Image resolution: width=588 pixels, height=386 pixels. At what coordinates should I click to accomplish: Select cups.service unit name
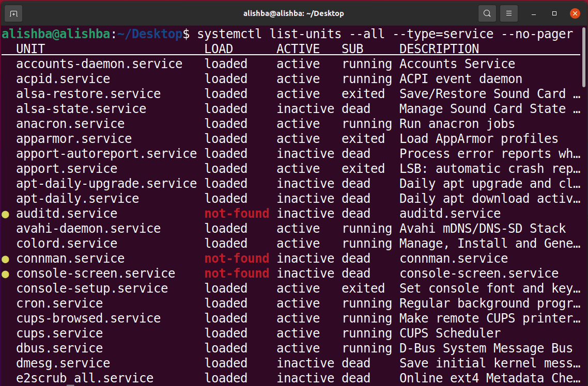click(59, 333)
